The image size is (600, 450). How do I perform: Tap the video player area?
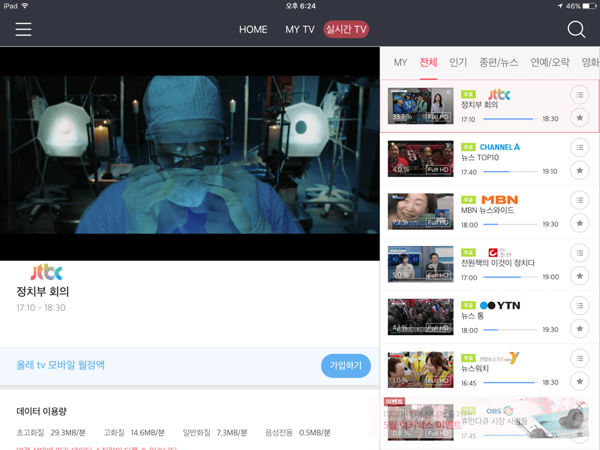(x=190, y=154)
